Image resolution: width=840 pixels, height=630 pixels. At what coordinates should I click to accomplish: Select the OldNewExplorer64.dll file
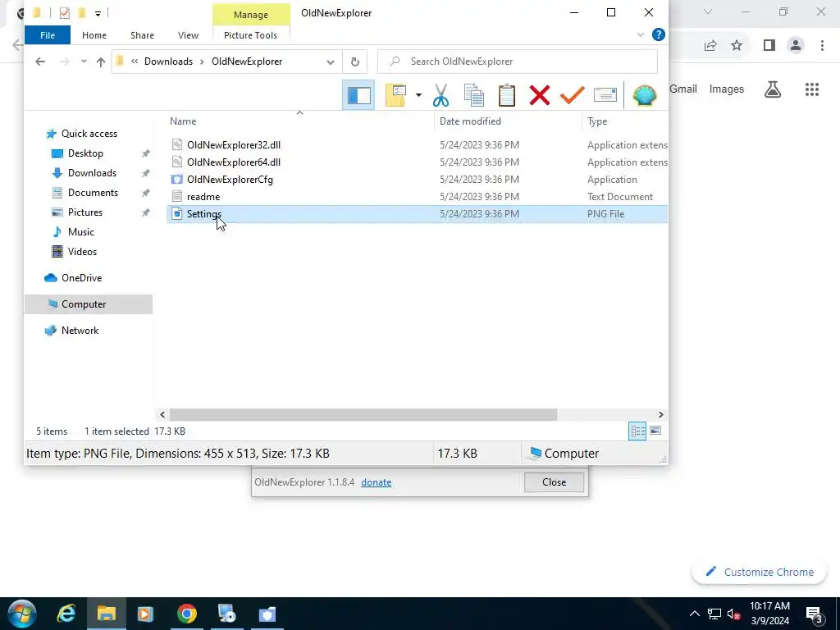(234, 162)
